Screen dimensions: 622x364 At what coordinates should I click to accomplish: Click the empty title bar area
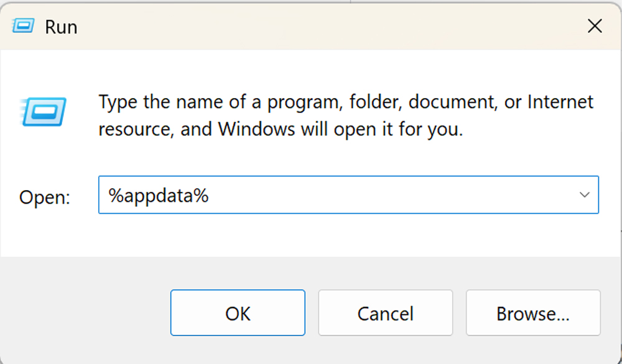(x=311, y=26)
